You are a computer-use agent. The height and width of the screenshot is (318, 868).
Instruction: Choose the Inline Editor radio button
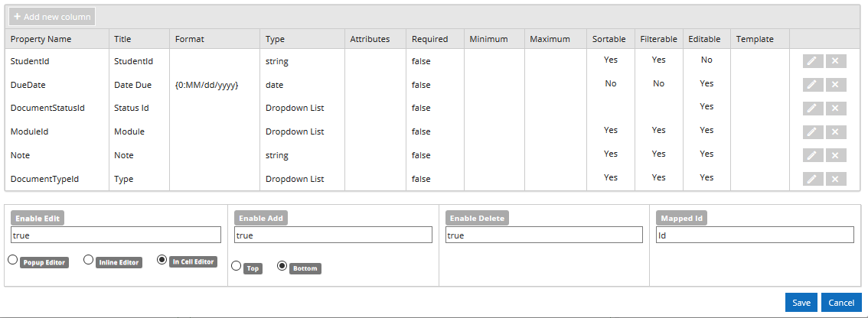pos(88,260)
